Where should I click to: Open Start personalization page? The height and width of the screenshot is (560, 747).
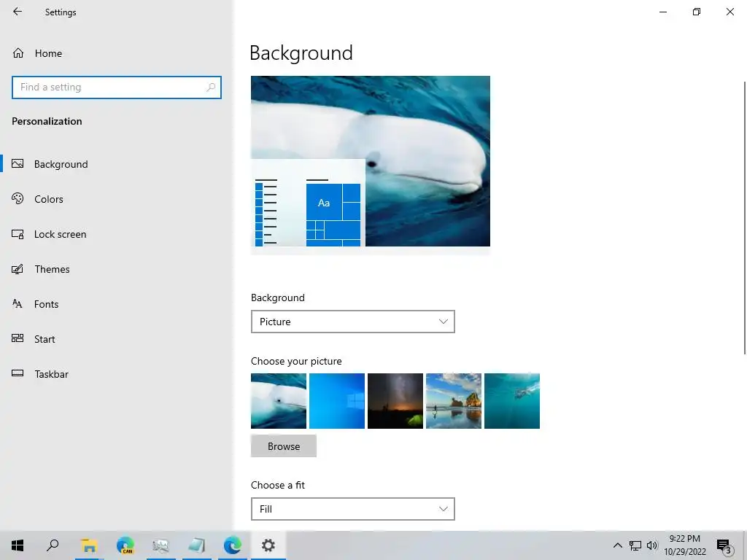point(117,339)
